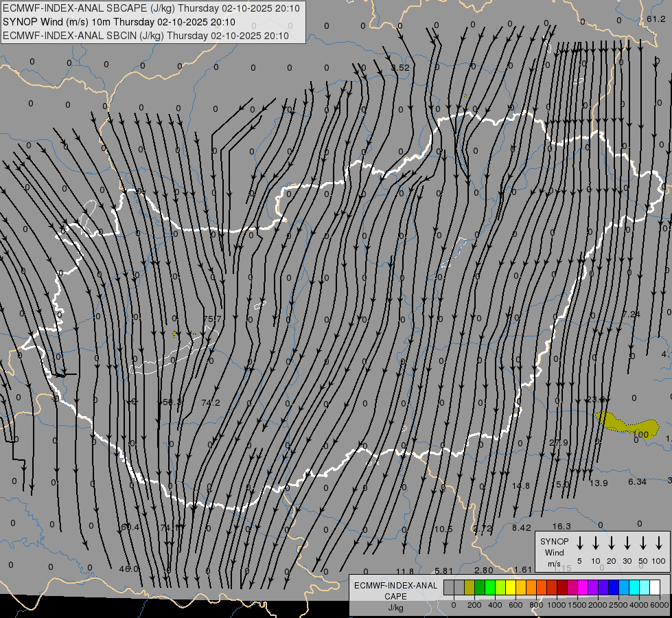672x618 pixels.
Task: Click the 20 m/s wind arrow in legend
Action: point(611,543)
